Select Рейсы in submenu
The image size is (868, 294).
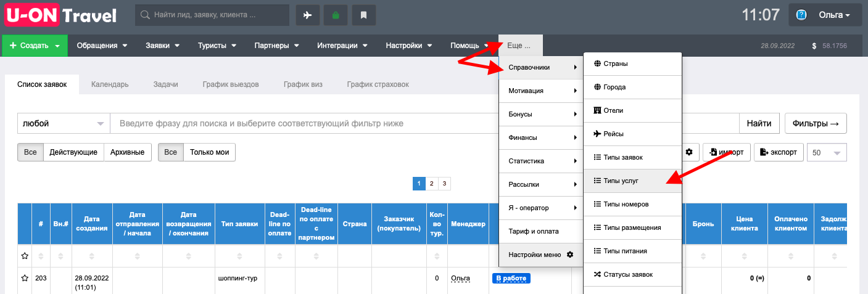(632, 134)
